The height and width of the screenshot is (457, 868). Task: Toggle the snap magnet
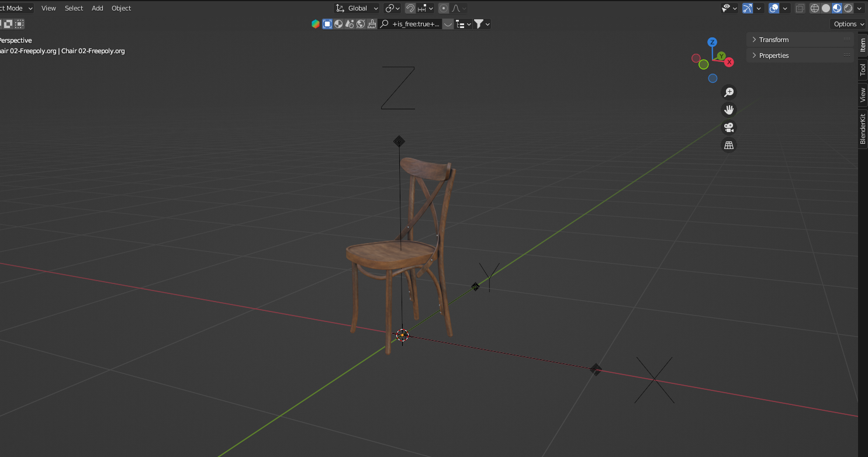point(410,8)
